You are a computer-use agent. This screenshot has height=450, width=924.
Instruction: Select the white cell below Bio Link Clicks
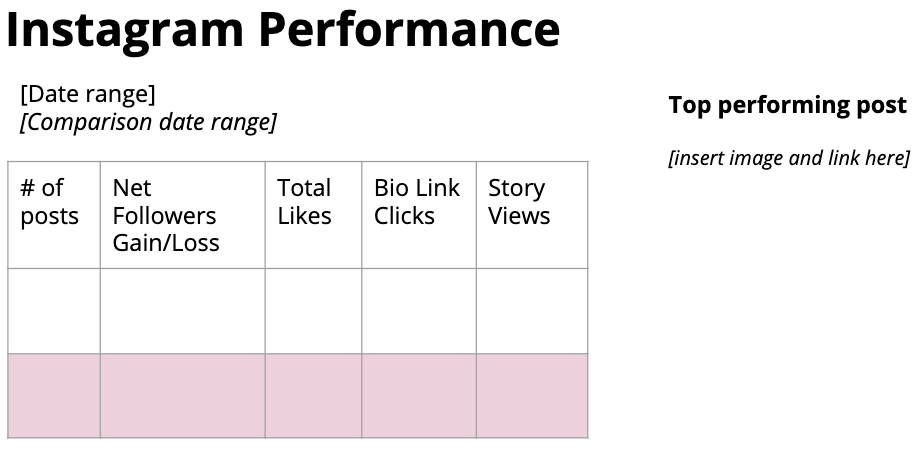[x=418, y=310]
